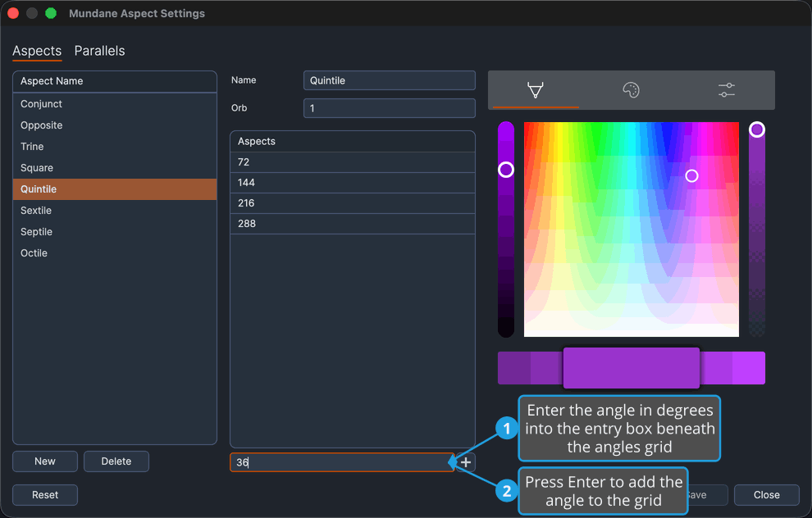Screen dimensions: 812x518
Task: Select the central purple preview swatch
Action: [x=632, y=368]
